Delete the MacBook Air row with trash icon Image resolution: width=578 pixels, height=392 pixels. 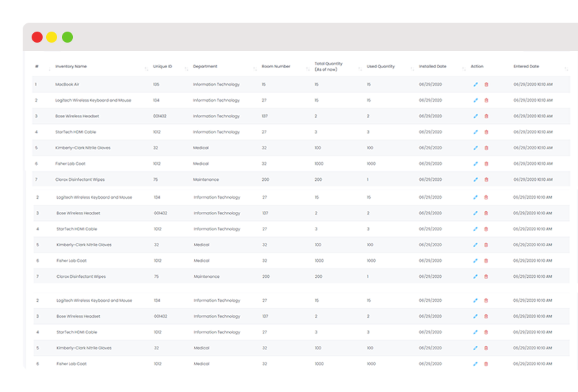[x=486, y=85]
